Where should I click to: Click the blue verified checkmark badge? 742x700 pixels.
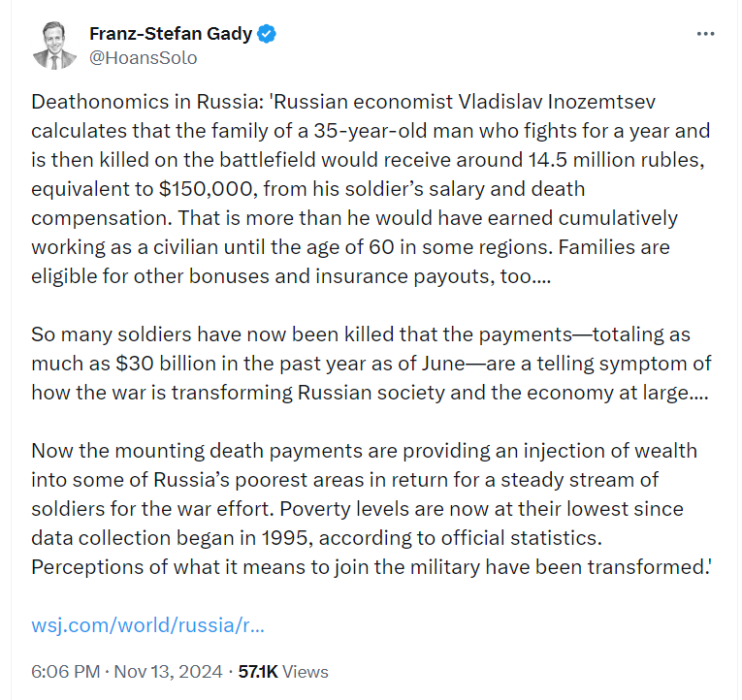coord(267,34)
